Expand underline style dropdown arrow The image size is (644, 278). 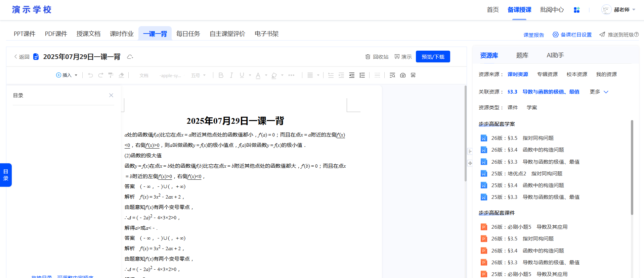coord(250,75)
